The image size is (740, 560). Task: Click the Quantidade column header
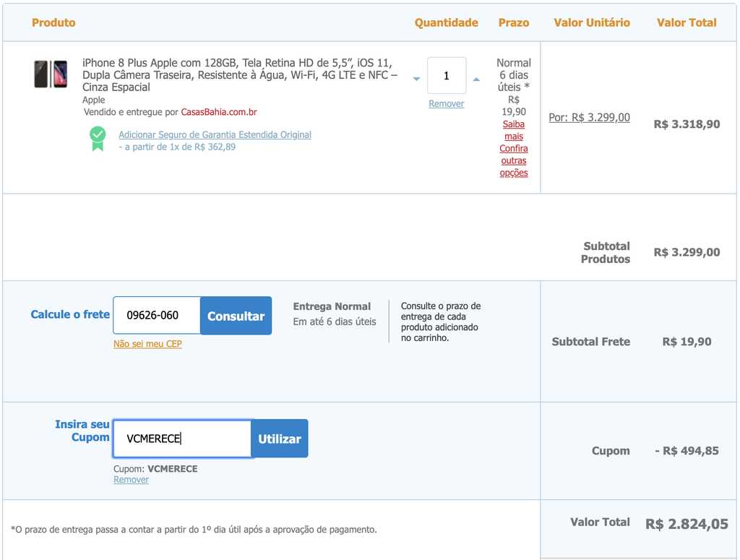447,22
